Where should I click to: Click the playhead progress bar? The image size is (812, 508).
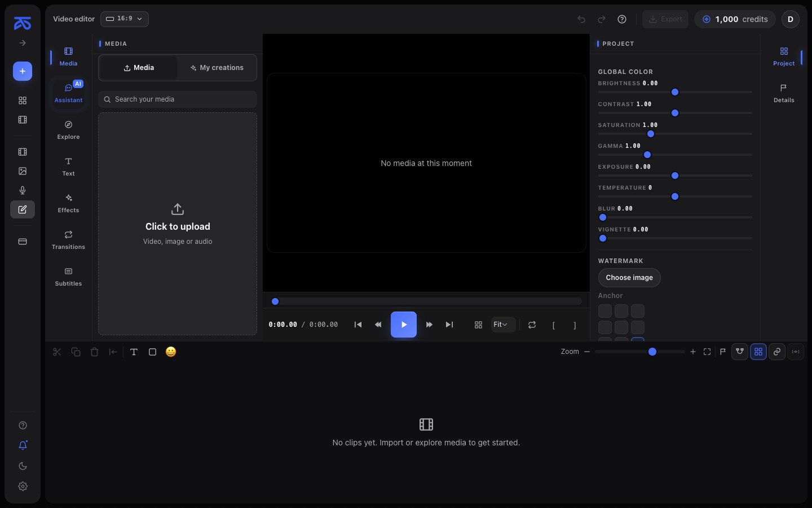click(426, 301)
